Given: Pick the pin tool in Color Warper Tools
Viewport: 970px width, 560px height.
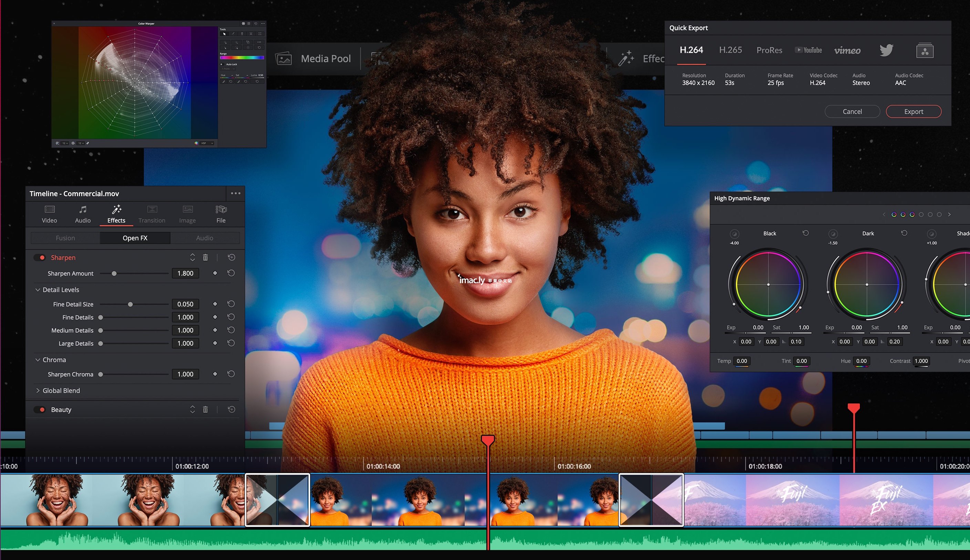Looking at the screenshot, I should (x=242, y=34).
